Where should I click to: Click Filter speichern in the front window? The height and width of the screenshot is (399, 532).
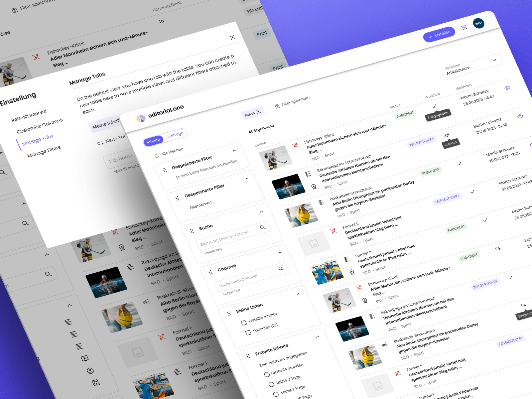[292, 102]
